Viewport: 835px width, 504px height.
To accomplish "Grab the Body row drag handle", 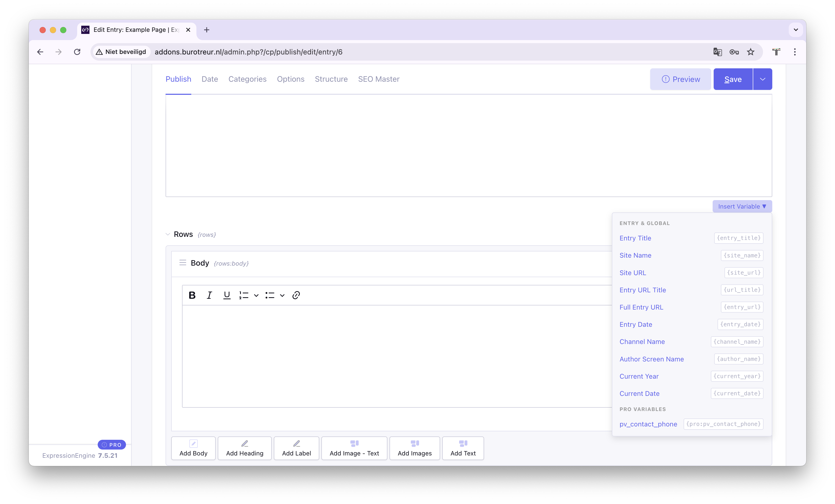I will 183,263.
